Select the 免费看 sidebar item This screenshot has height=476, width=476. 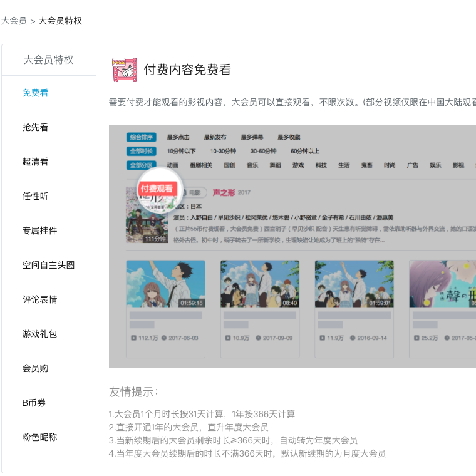pos(35,93)
